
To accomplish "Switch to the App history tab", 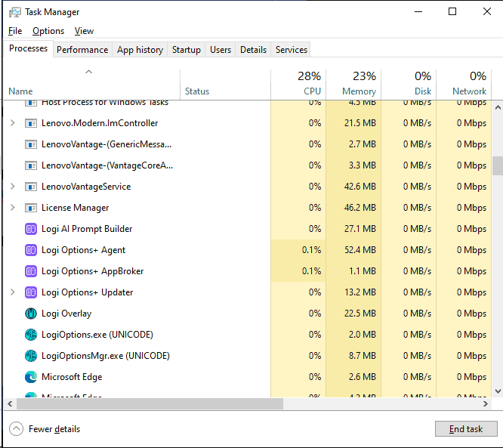I will [140, 50].
